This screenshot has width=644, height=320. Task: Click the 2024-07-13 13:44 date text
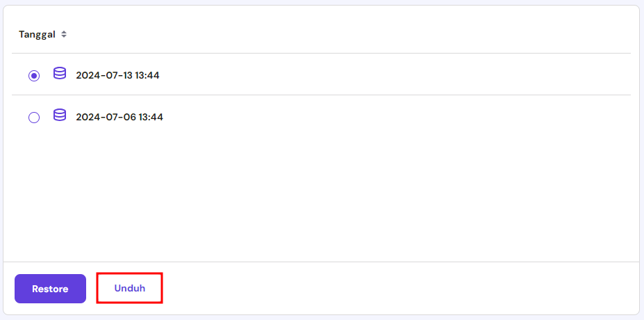pos(117,75)
